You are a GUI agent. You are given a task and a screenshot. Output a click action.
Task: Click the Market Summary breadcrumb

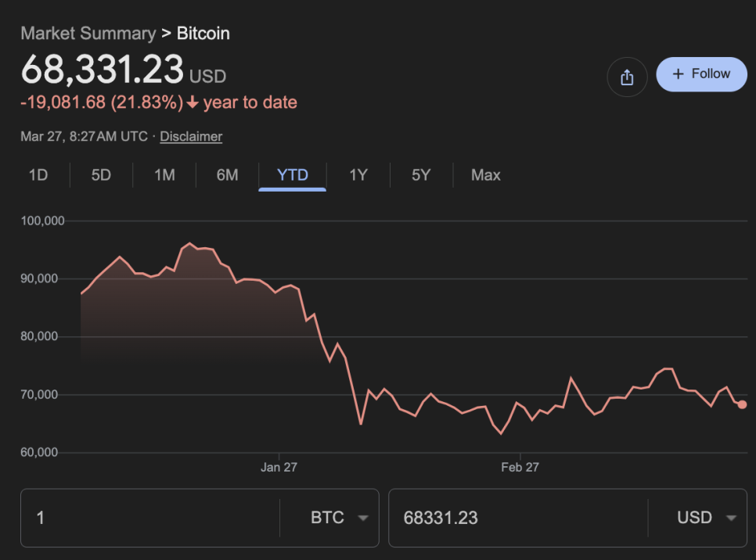(x=88, y=34)
